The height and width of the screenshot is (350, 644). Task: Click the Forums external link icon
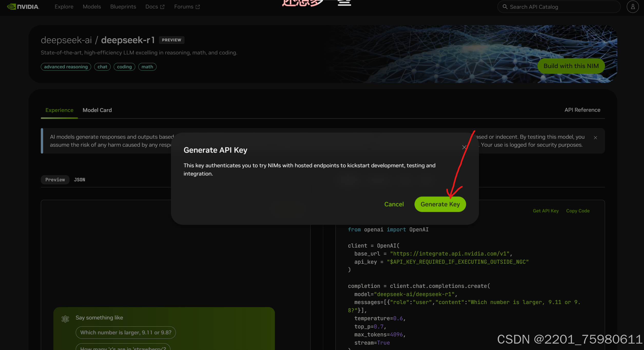[198, 7]
